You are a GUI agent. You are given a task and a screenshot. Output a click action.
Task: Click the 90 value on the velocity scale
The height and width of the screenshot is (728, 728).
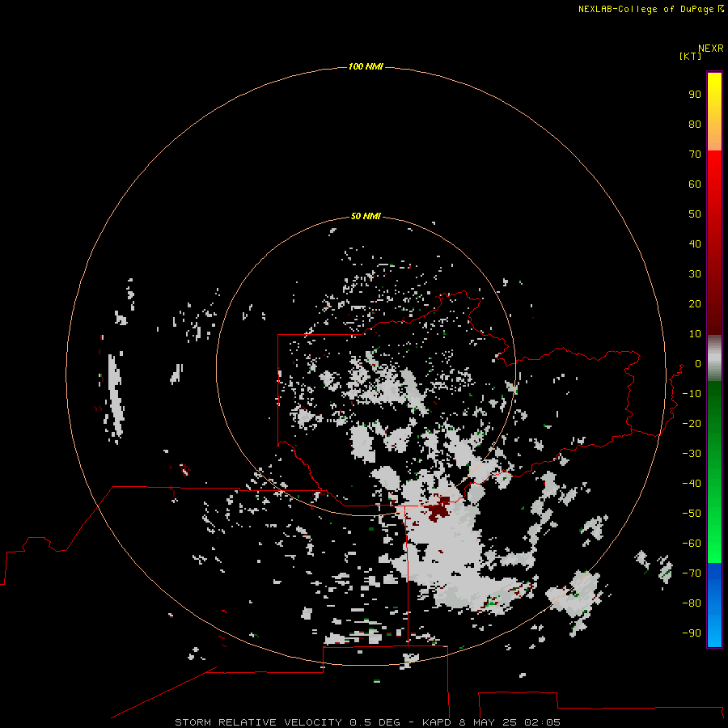coord(695,95)
